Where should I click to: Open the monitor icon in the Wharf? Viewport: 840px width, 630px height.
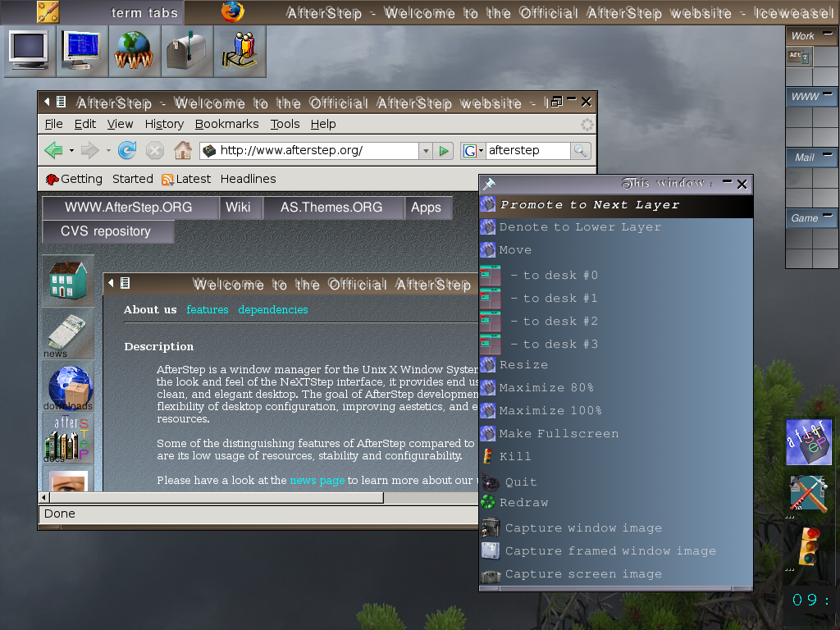(x=29, y=51)
